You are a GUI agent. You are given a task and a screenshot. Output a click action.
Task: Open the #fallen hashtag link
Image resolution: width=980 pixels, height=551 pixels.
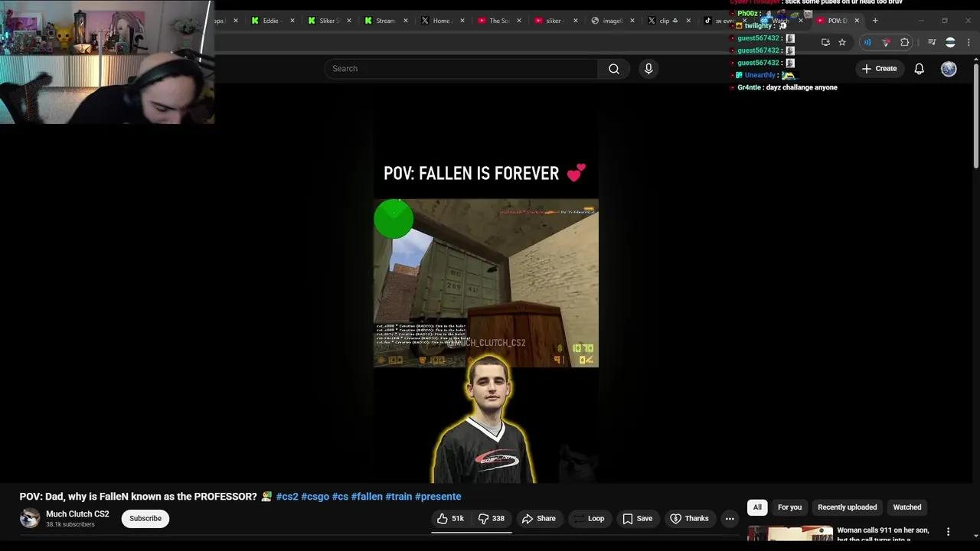coord(367,497)
